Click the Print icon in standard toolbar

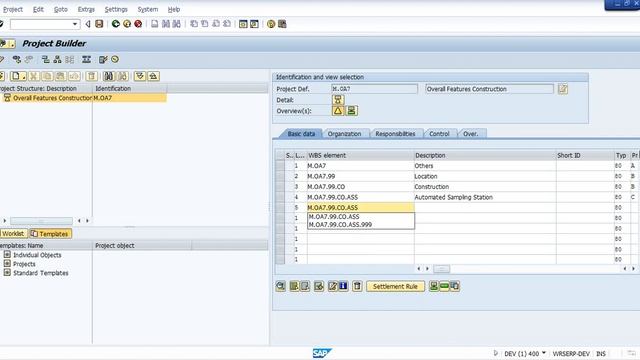tap(154, 24)
